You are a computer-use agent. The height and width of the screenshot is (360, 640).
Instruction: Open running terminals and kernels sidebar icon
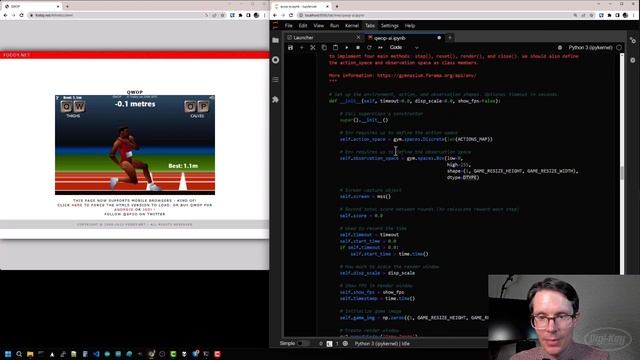click(276, 60)
